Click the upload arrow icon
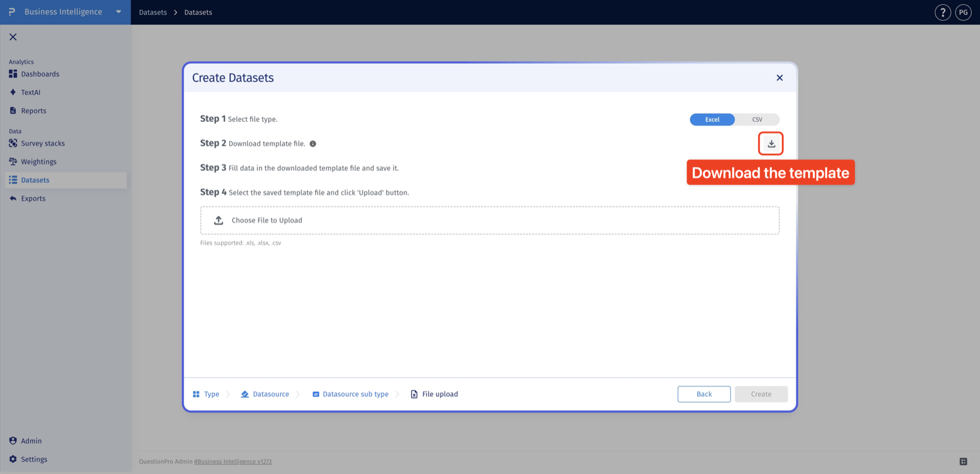Image resolution: width=980 pixels, height=474 pixels. pos(219,220)
